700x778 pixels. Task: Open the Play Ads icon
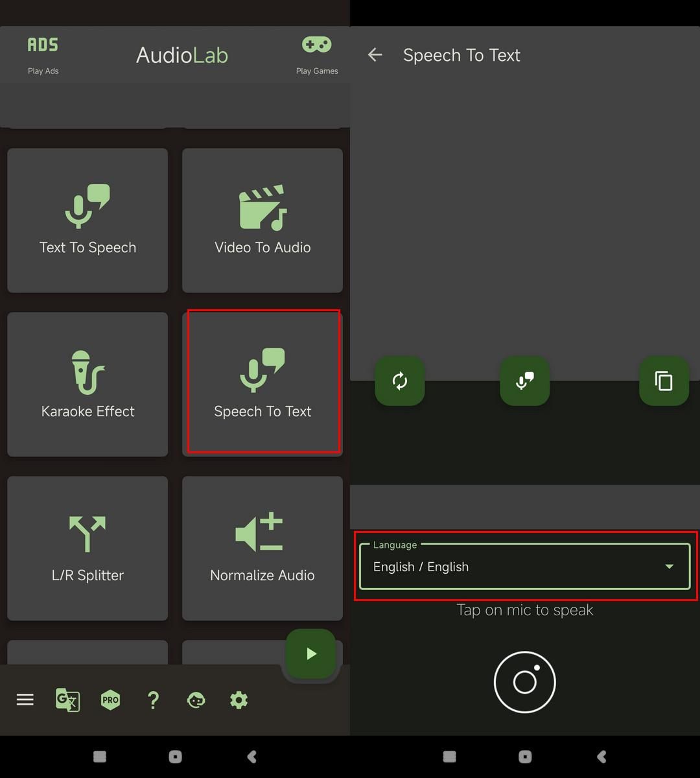43,45
